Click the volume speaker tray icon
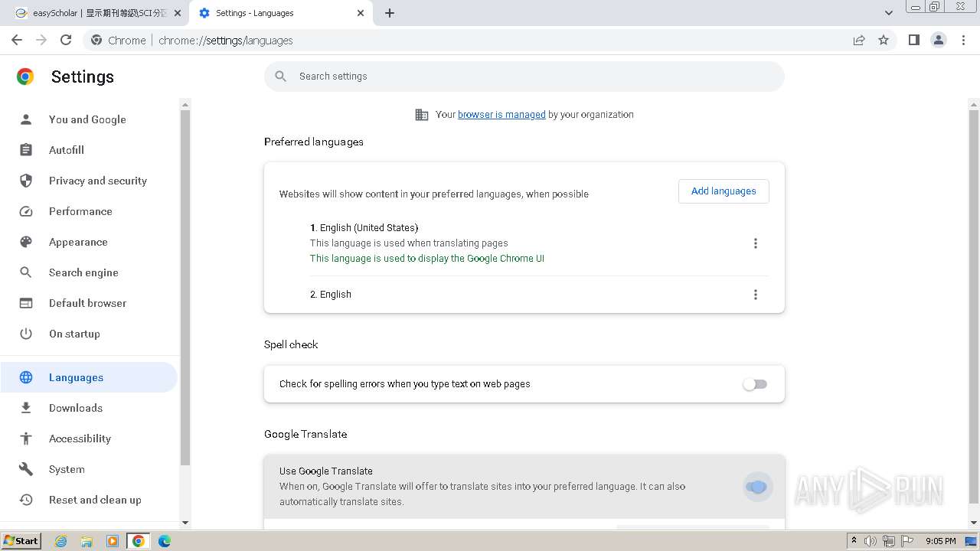The height and width of the screenshot is (551, 980). pos(871,541)
